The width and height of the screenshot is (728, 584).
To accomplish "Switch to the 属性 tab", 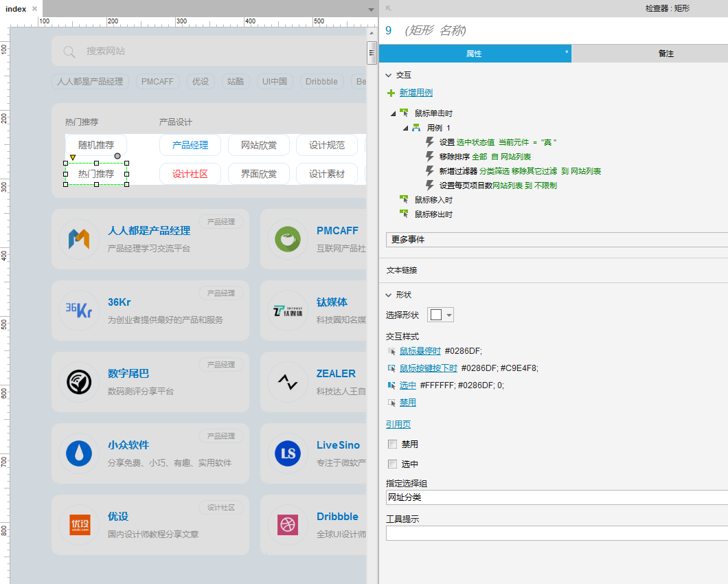I will (475, 54).
